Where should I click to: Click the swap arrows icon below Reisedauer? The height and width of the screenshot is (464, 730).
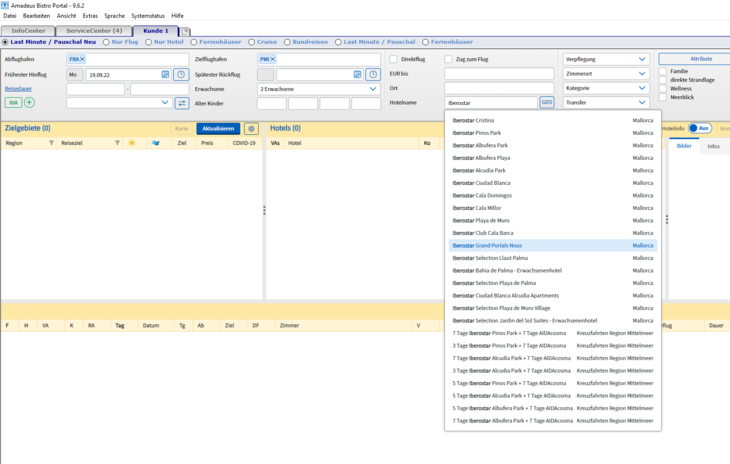182,103
